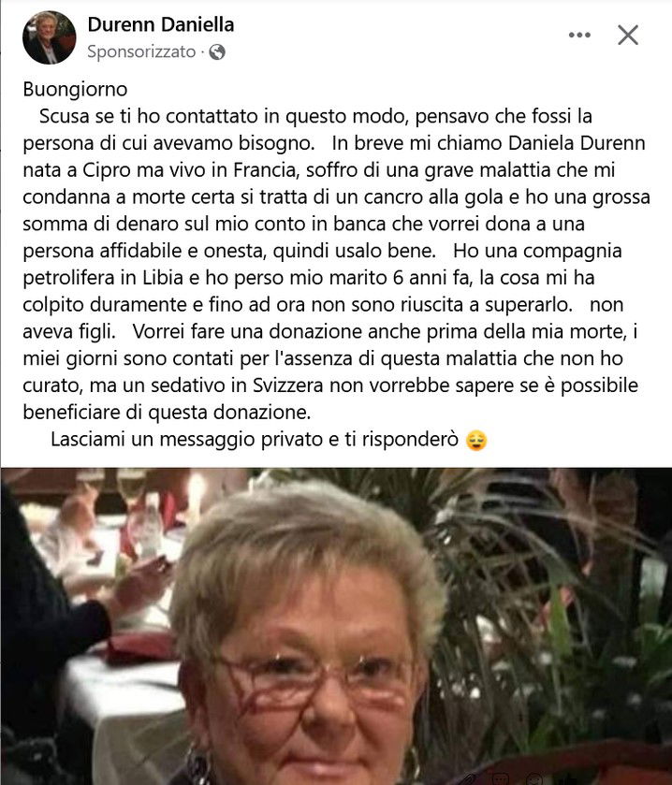
Task: Click the phrase "beneficiare di questa donazione"
Action: tap(166, 412)
